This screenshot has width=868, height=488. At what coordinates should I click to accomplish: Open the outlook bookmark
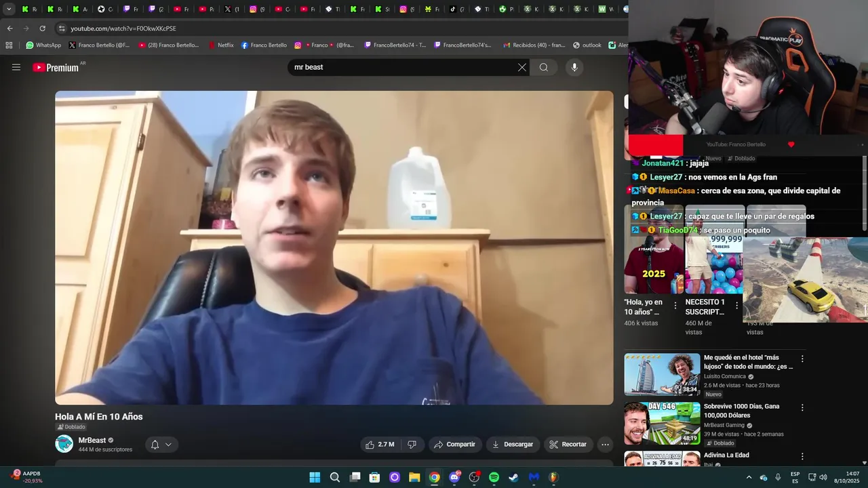click(587, 45)
